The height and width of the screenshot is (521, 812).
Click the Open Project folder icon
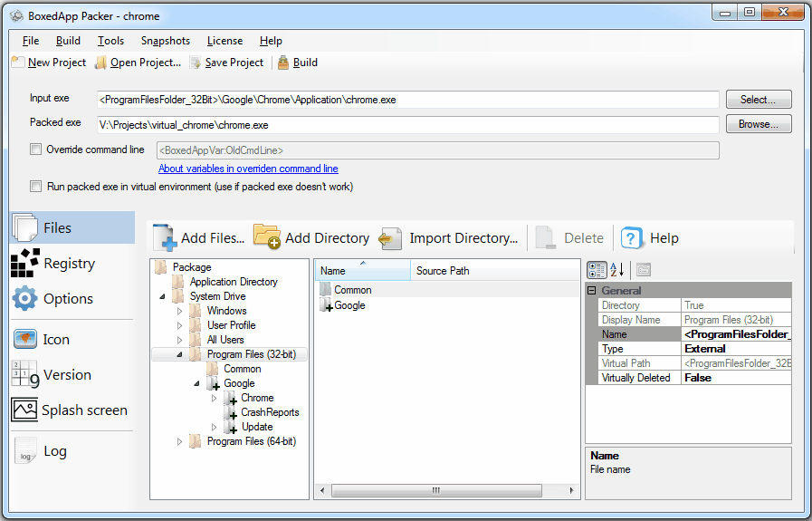101,63
